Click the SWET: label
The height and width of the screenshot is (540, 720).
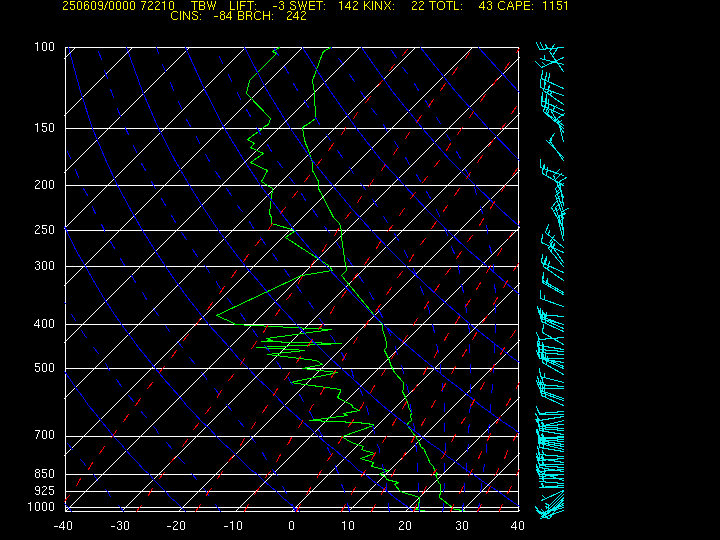pos(308,6)
